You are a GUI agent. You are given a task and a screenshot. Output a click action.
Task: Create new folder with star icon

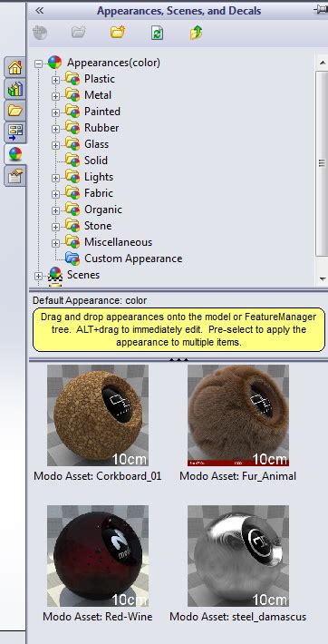118,32
